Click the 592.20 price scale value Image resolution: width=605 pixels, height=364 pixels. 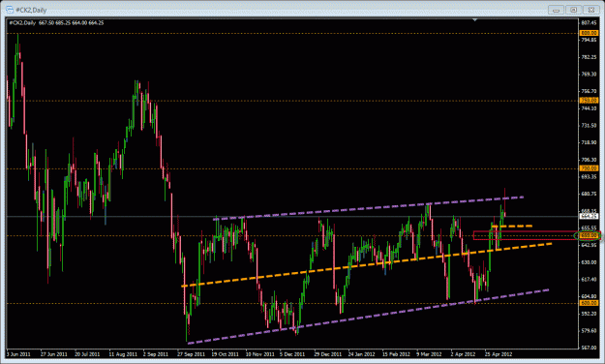click(x=589, y=314)
